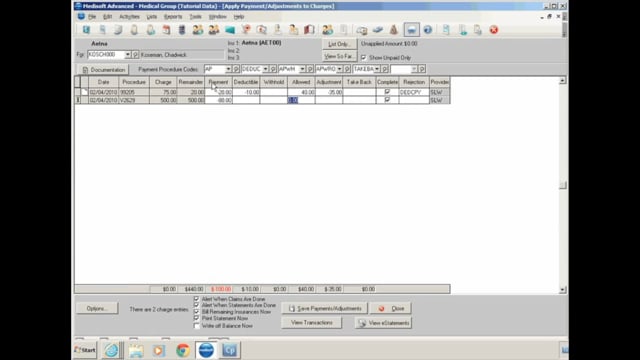This screenshot has width=640, height=360.
Task: Click the money bag Enter Deposits toolbar icon
Action: tap(393, 30)
